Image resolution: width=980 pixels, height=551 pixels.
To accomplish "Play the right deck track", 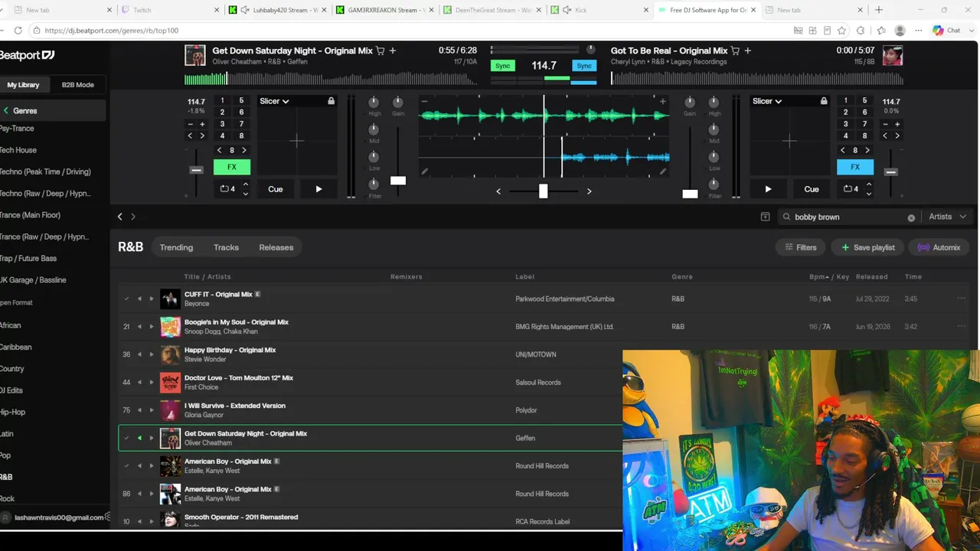I will (x=768, y=189).
